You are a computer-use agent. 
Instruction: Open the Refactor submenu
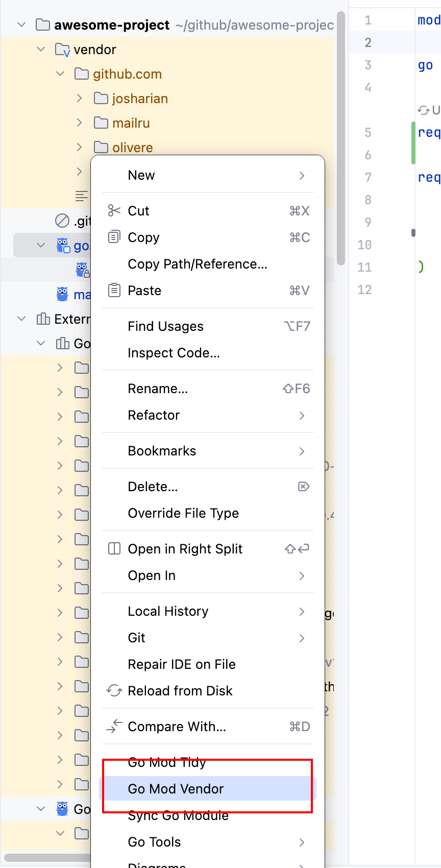click(154, 415)
